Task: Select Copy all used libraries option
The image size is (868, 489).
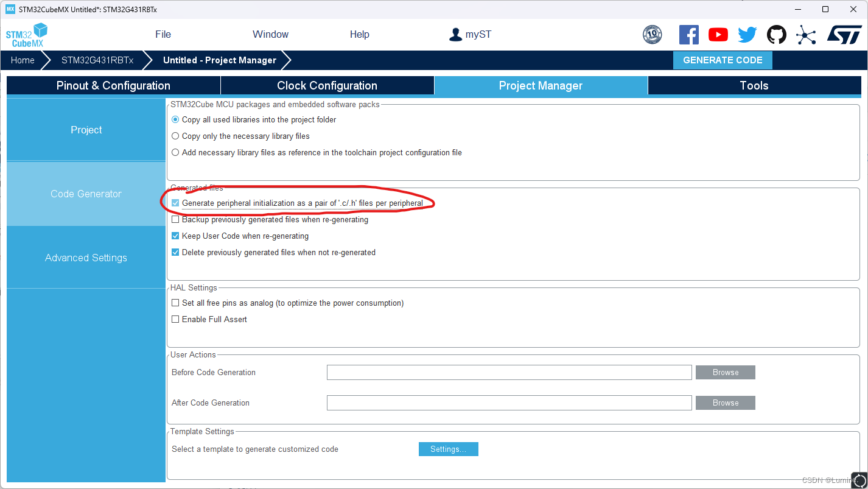Action: [175, 120]
